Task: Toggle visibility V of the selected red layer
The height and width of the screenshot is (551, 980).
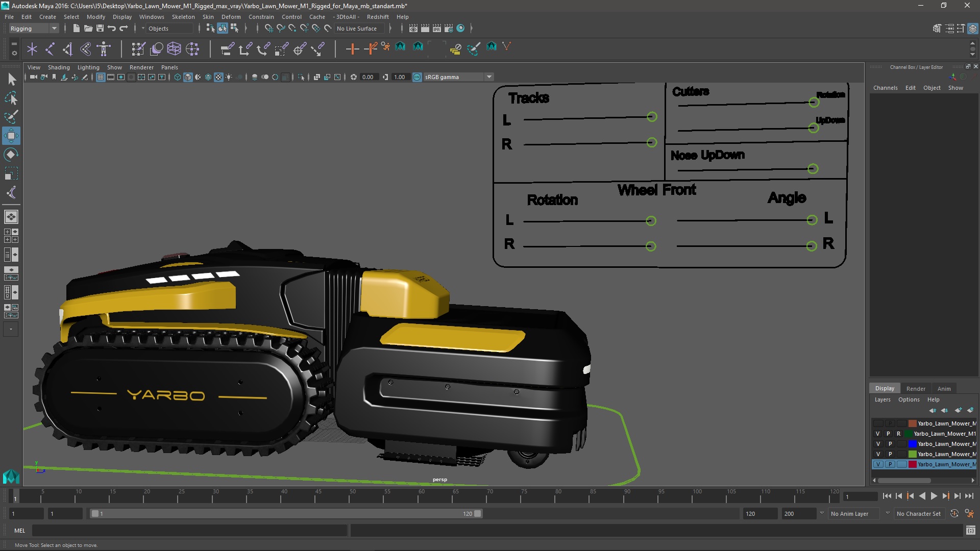Action: 878,464
